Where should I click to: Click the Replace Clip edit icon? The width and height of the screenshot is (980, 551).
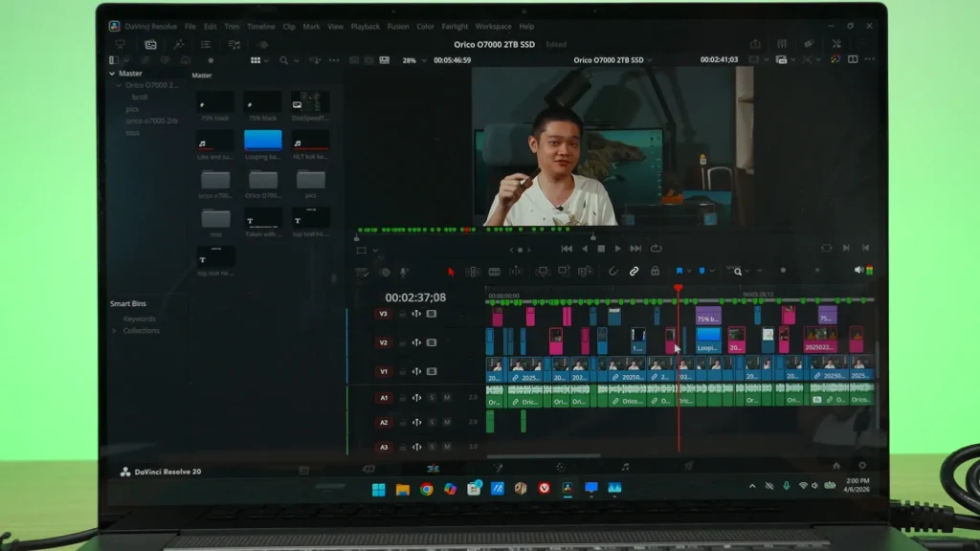pos(585,272)
